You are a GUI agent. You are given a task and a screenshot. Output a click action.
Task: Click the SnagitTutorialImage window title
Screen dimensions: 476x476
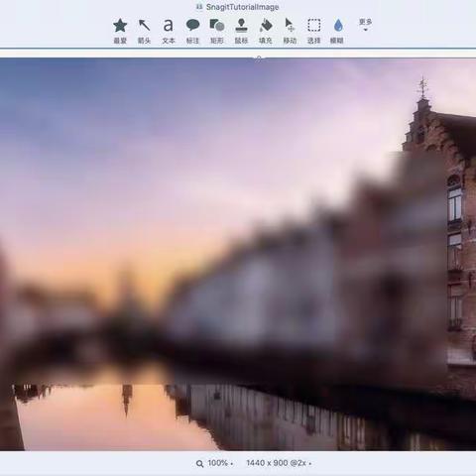pyautogui.click(x=242, y=7)
